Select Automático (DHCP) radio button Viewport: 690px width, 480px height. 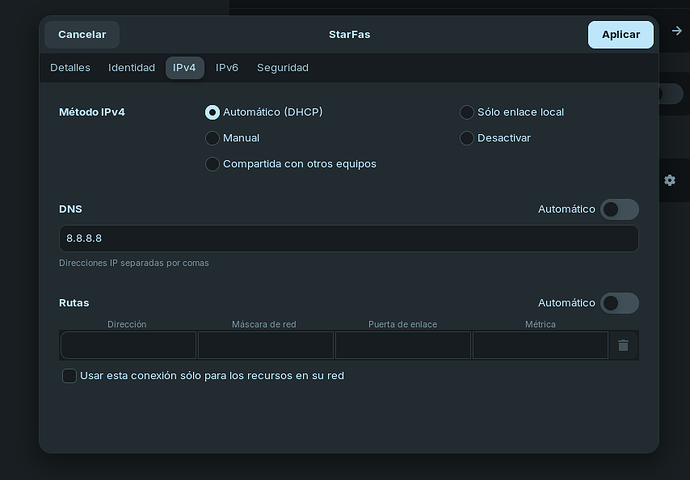[212, 112]
